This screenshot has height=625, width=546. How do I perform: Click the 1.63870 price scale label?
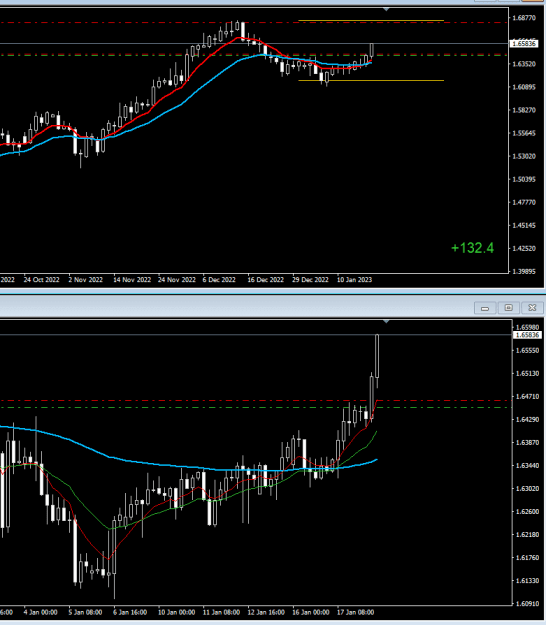tap(527, 443)
